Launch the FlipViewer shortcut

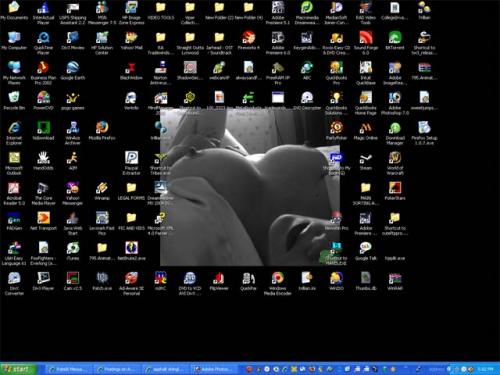[219, 281]
